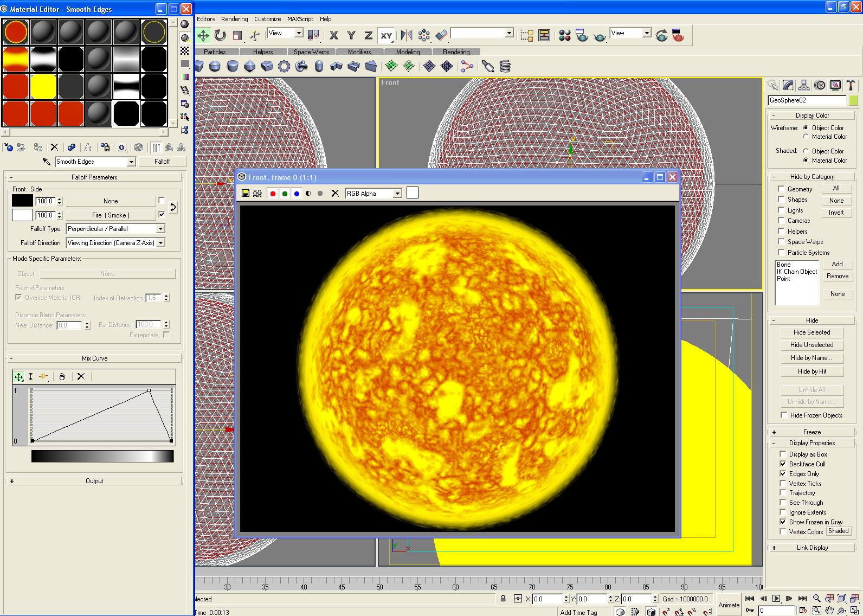Clone the virtual frame buffer
Viewport: 863px width, 616px height.
257,193
